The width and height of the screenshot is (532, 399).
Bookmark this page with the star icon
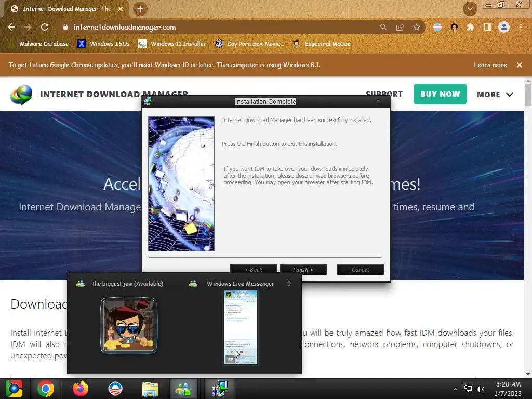(417, 27)
